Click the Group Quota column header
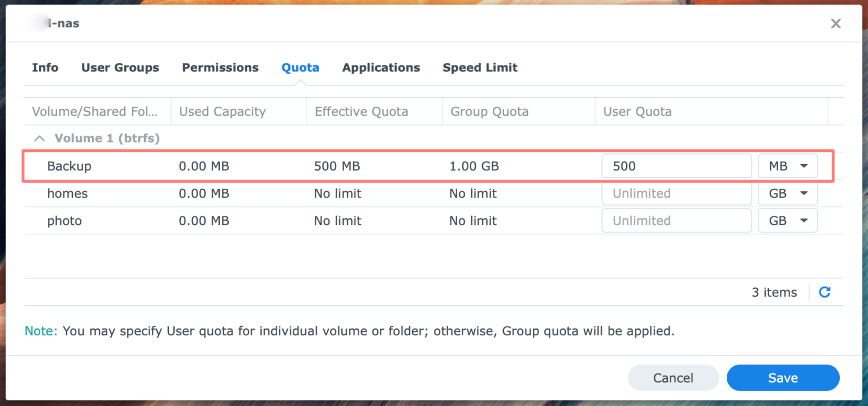Image resolution: width=868 pixels, height=406 pixels. 489,111
